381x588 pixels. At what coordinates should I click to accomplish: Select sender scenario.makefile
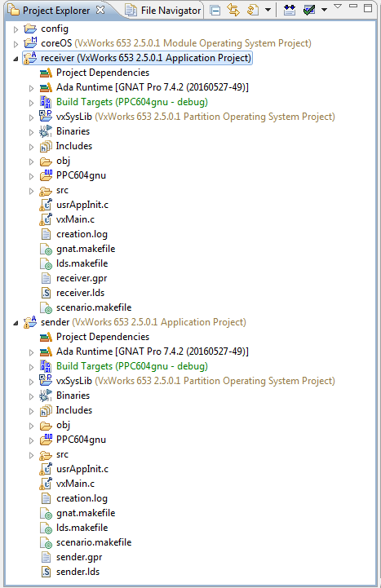(x=94, y=542)
